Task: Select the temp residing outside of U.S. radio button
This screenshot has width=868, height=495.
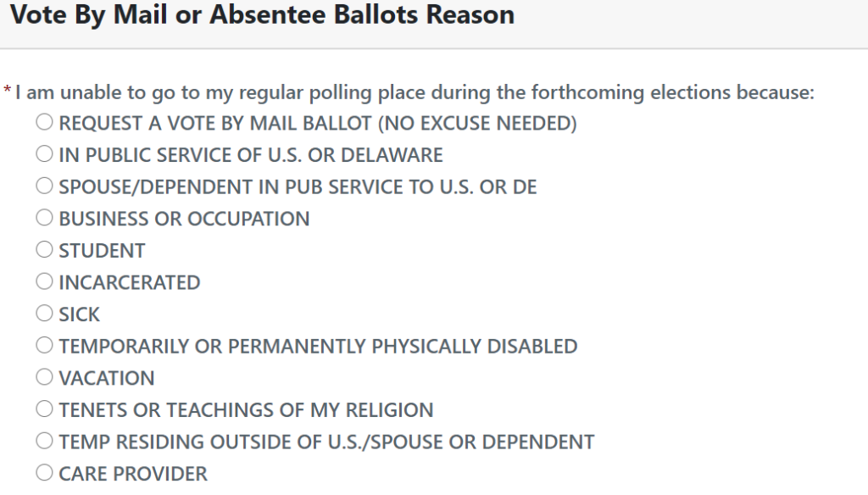Action: pos(45,441)
